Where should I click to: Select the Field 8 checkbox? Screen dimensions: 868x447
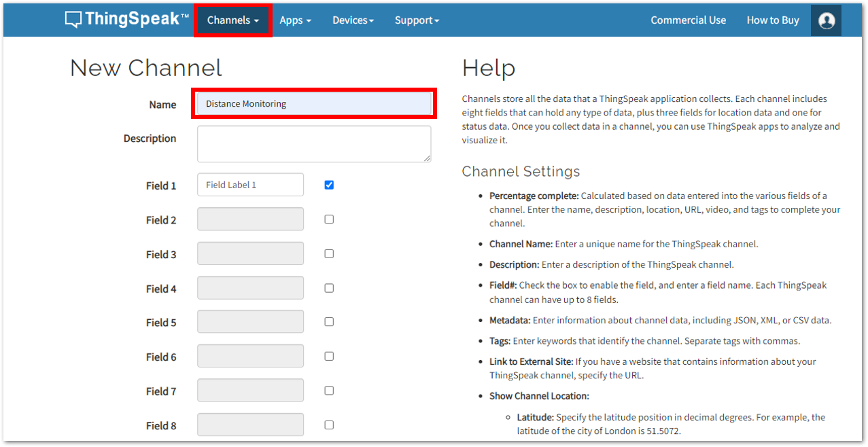pos(329,425)
